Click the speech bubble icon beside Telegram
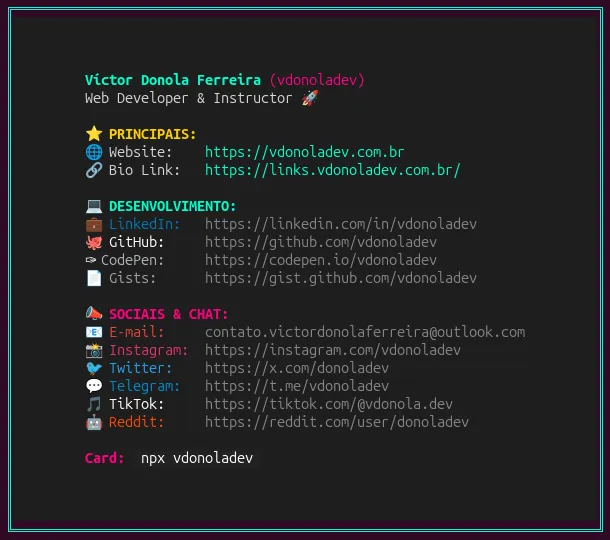 94,386
